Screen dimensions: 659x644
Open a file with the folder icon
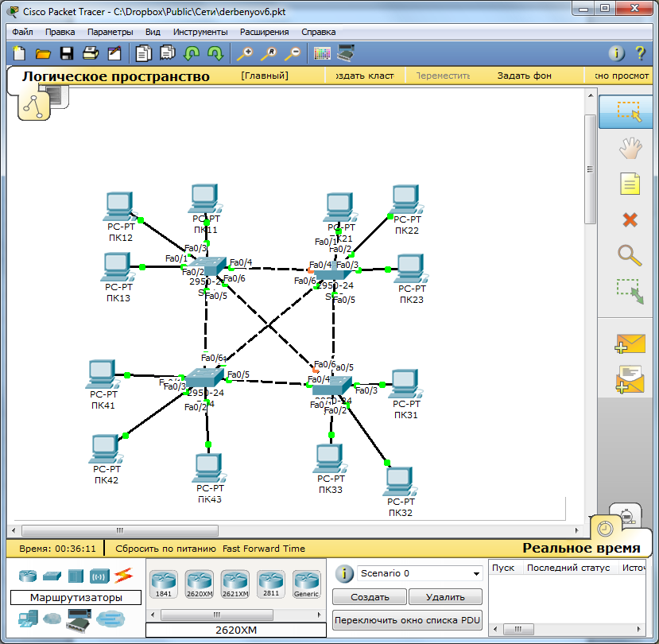tap(43, 54)
